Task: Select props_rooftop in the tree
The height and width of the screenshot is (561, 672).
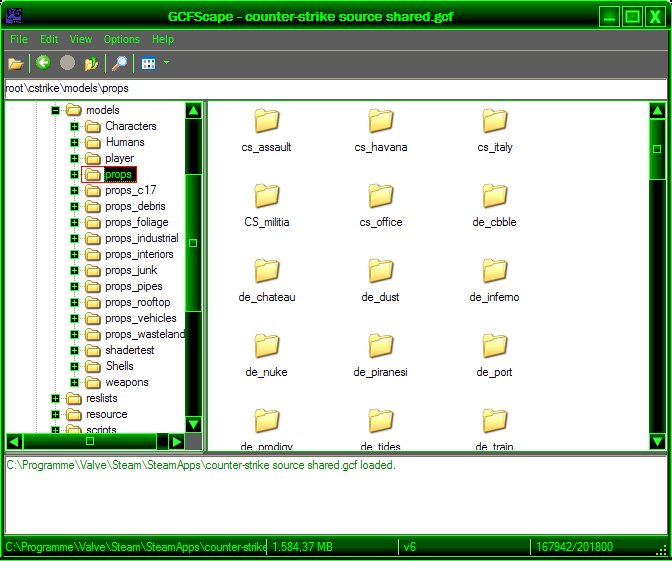Action: coord(138,302)
